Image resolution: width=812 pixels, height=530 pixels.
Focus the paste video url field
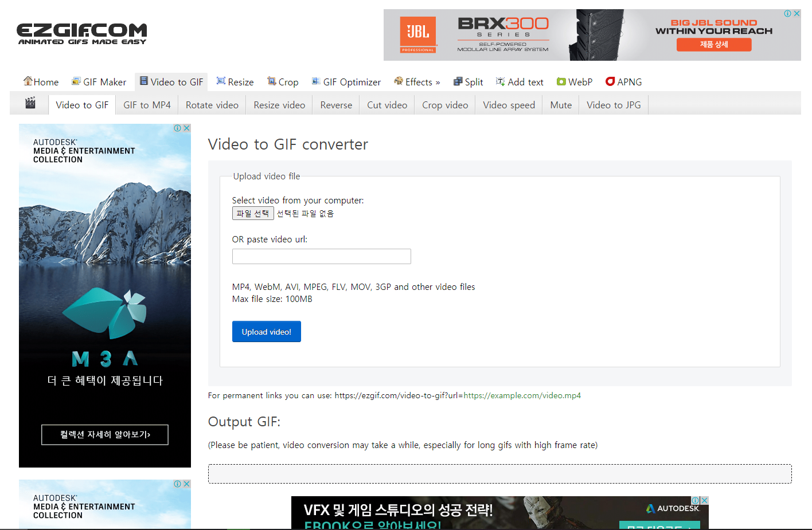click(321, 256)
